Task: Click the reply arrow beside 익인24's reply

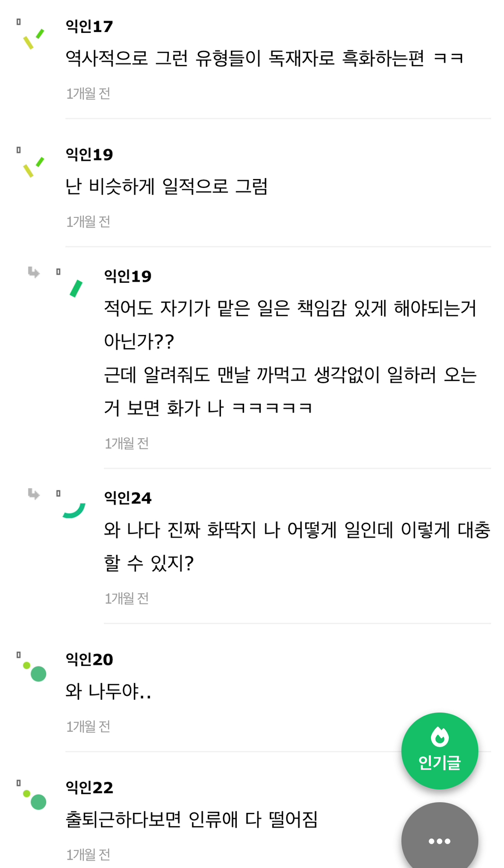Action: 33,494
